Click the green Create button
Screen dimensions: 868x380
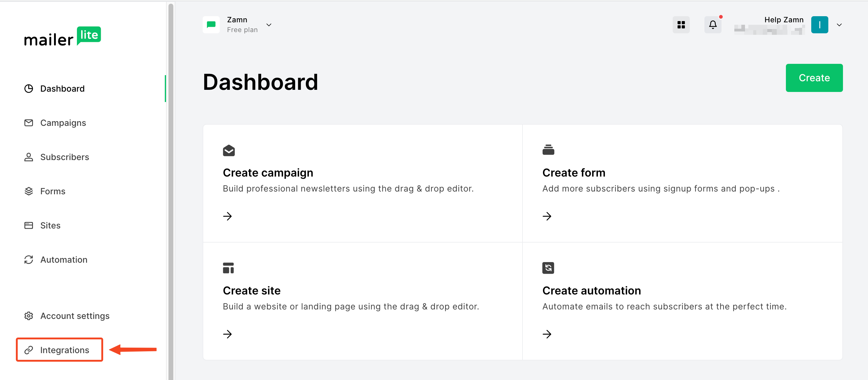814,78
